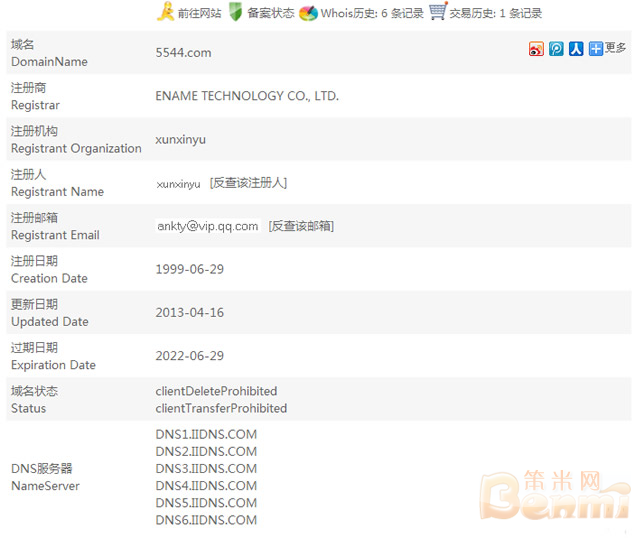Screen dimensions: 644x538
Task: Click 反查该邮箱 reverse email lookup link
Action: click(x=301, y=226)
